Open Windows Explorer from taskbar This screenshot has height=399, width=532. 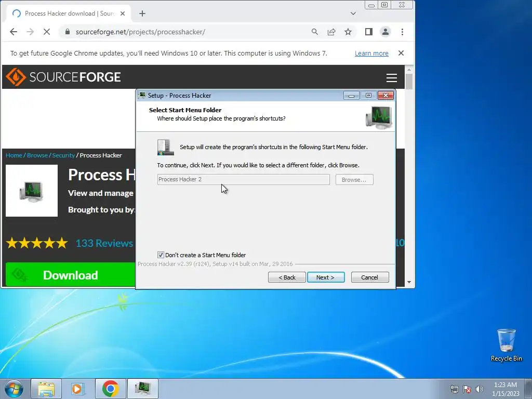point(46,389)
